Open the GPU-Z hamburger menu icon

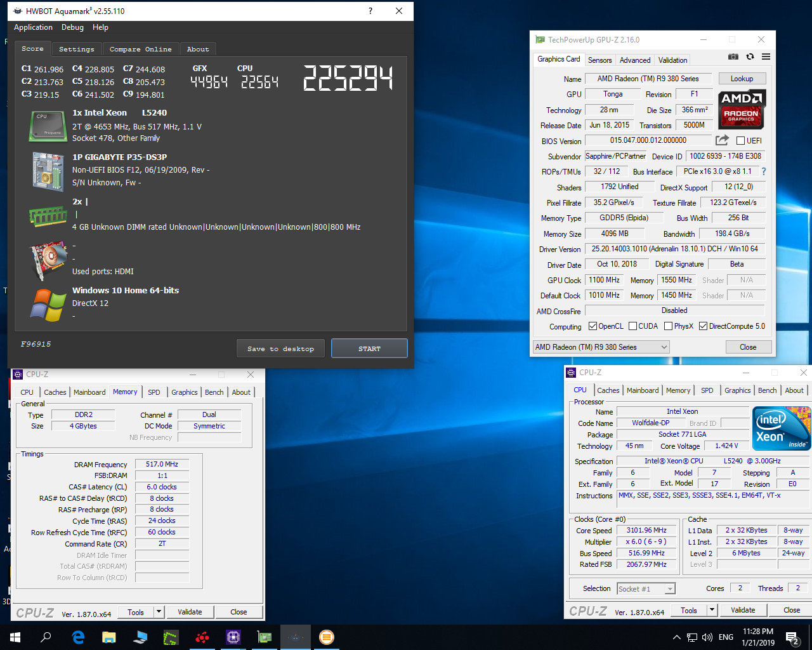(x=766, y=56)
